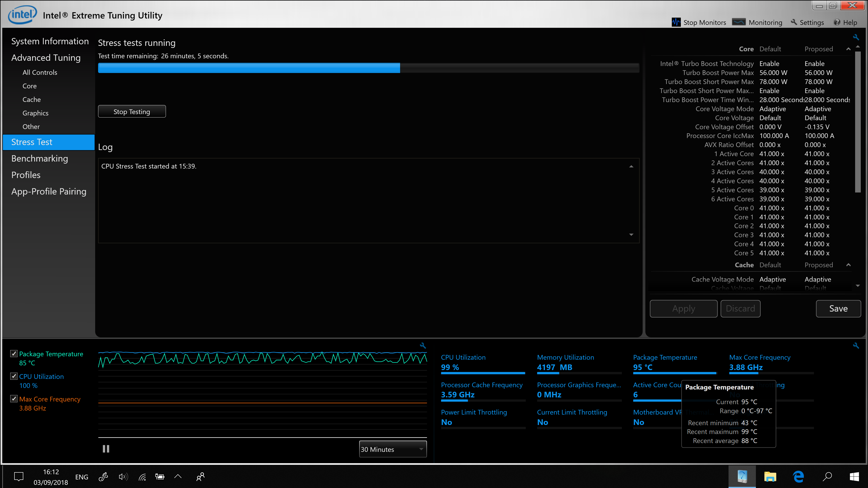The width and height of the screenshot is (868, 488).
Task: Select Other tuning page
Action: 31,127
